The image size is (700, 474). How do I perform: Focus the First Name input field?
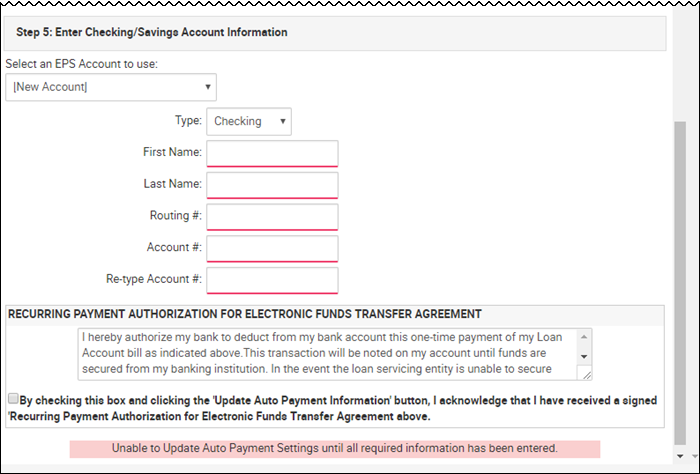pos(272,154)
